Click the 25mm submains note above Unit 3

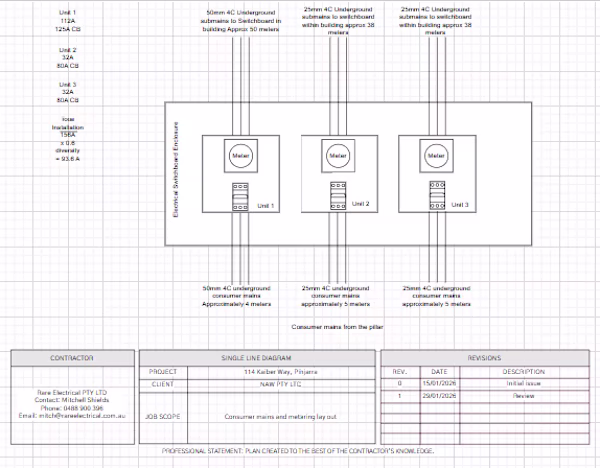(435, 21)
